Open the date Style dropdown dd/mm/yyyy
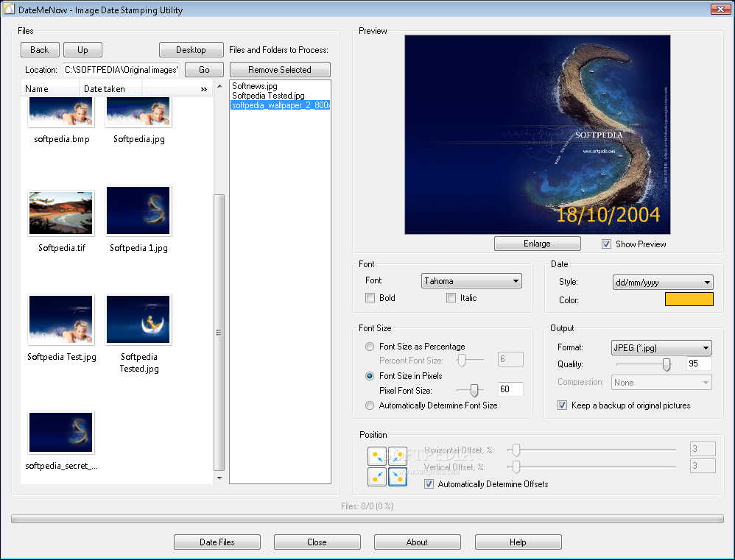 pos(663,283)
